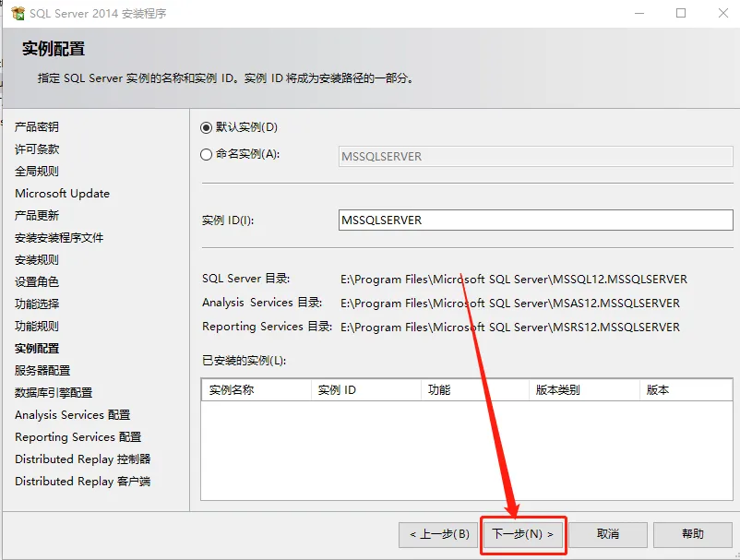
Task: Click the 已安装的实例(L) label
Action: [x=244, y=361]
